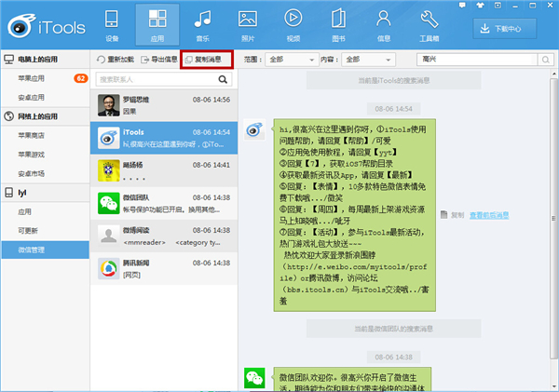Select the iTools conversation row
This screenshot has height=392, width=559.
(x=164, y=138)
